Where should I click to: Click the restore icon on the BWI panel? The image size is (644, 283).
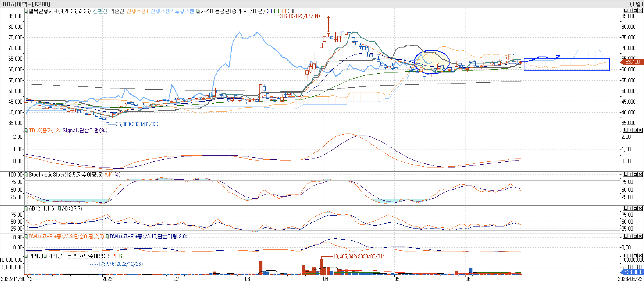(635, 237)
